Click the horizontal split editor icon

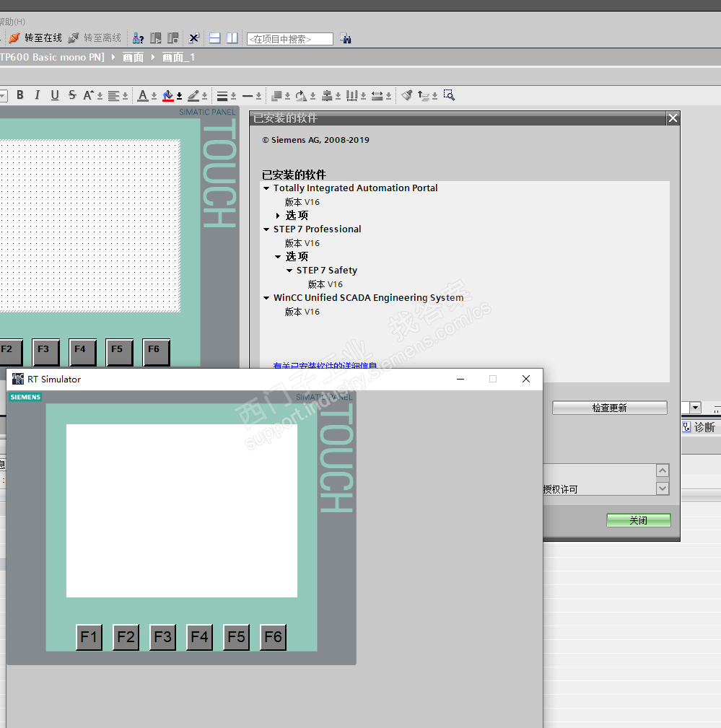click(x=214, y=38)
